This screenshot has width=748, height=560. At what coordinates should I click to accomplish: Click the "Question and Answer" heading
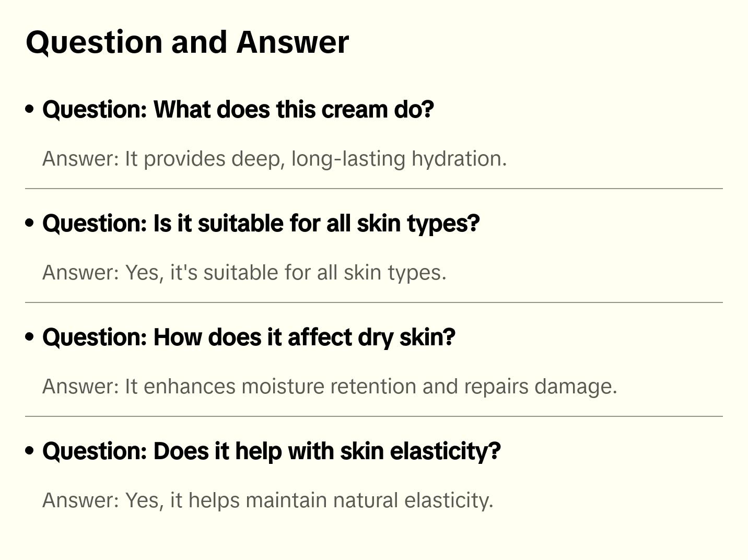[187, 42]
